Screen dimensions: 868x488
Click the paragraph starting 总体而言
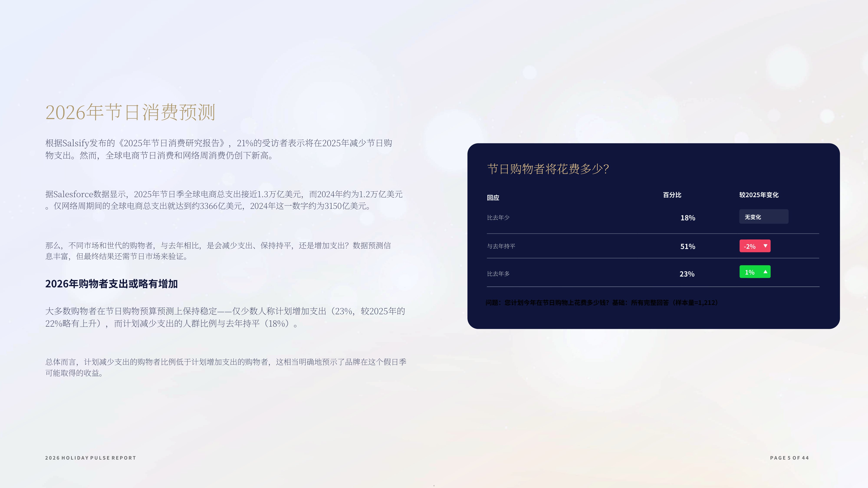pos(226,367)
